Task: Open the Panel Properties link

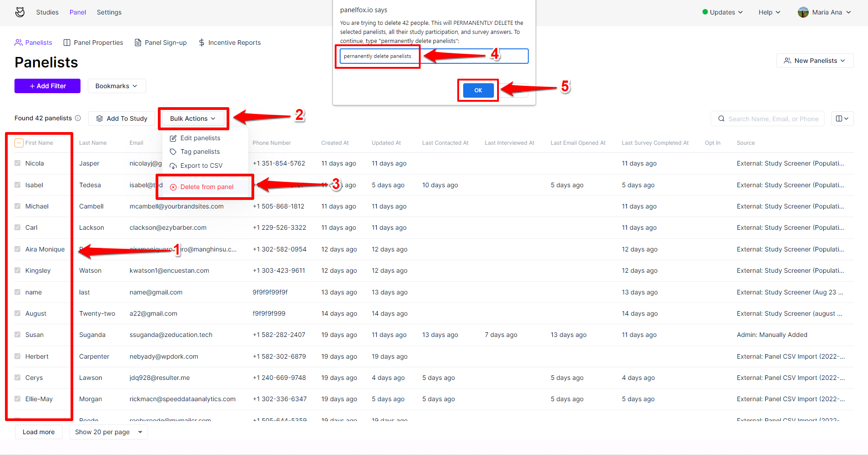Action: (x=93, y=43)
